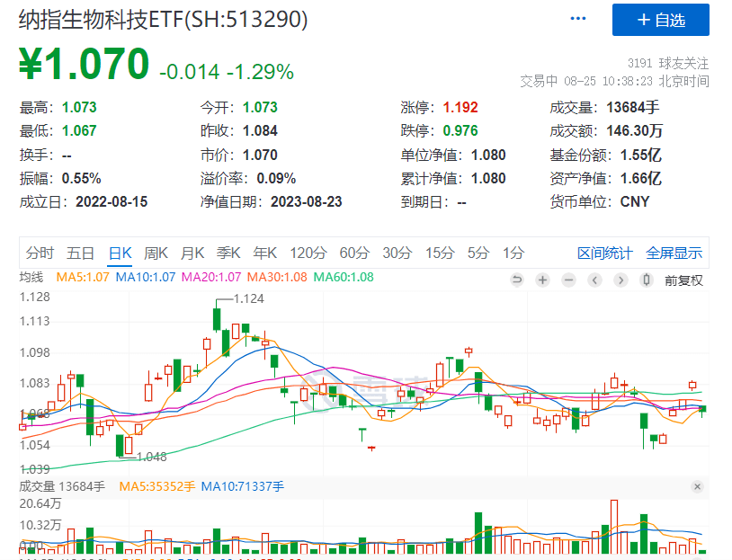The height and width of the screenshot is (560, 732).
Task: Choose the 五日 five-day tab
Action: pyautogui.click(x=80, y=253)
